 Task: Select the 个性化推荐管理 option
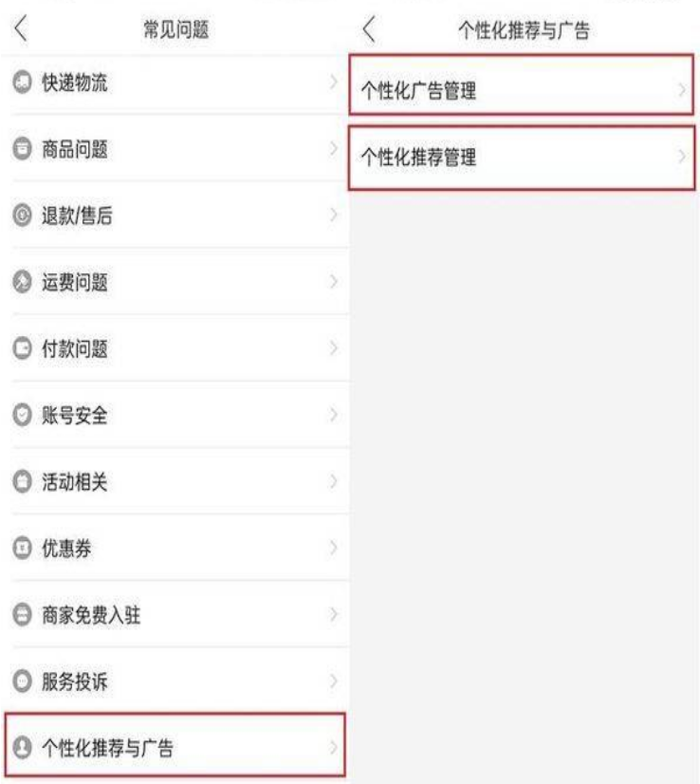pos(521,158)
